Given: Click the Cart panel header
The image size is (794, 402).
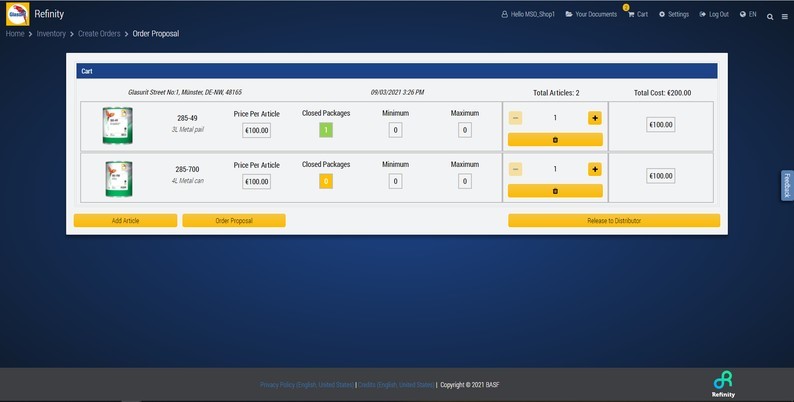Looking at the screenshot, I should click(397, 71).
